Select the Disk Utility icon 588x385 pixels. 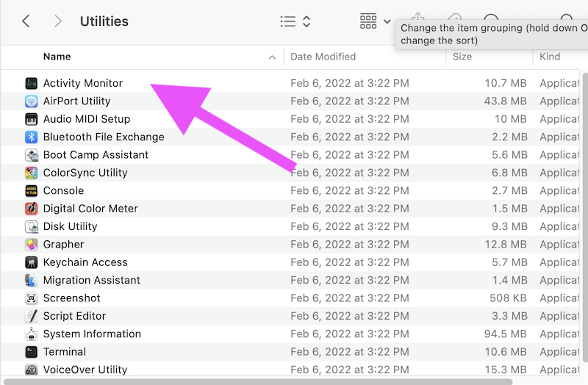(x=31, y=227)
